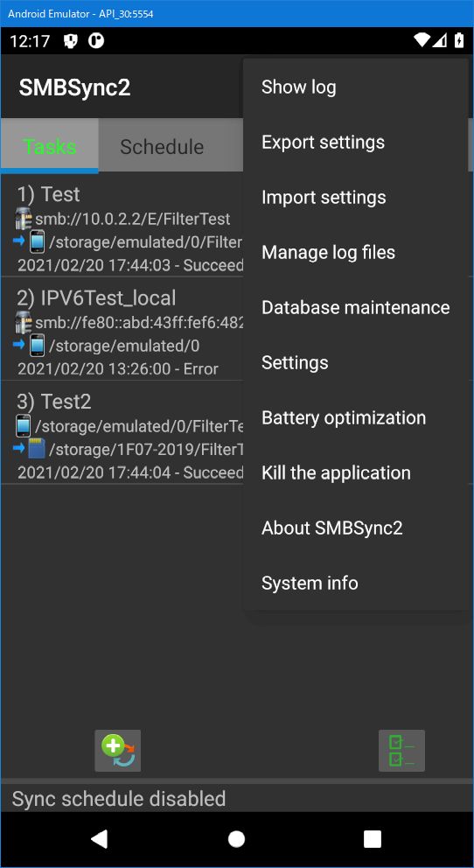Select task title "3) Test2"
This screenshot has width=474, height=868.
pyautogui.click(x=54, y=402)
